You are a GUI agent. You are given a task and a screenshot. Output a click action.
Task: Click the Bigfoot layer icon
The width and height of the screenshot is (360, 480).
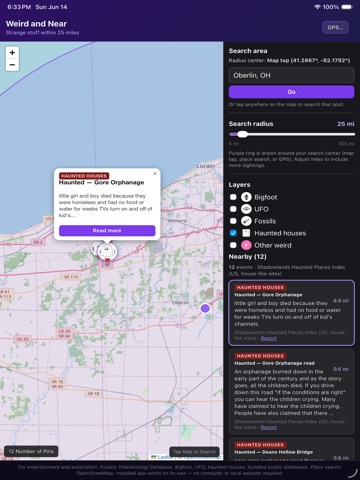pos(246,197)
